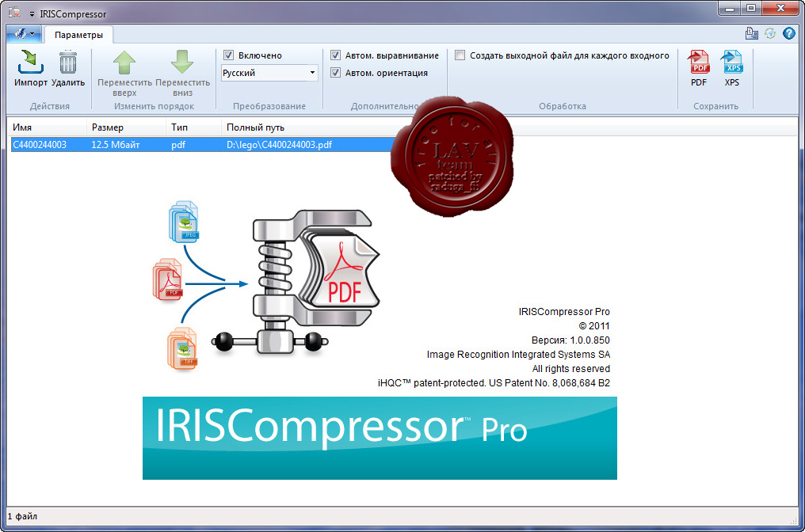Sort the file list by Имя column
The image size is (805, 532).
click(48, 127)
